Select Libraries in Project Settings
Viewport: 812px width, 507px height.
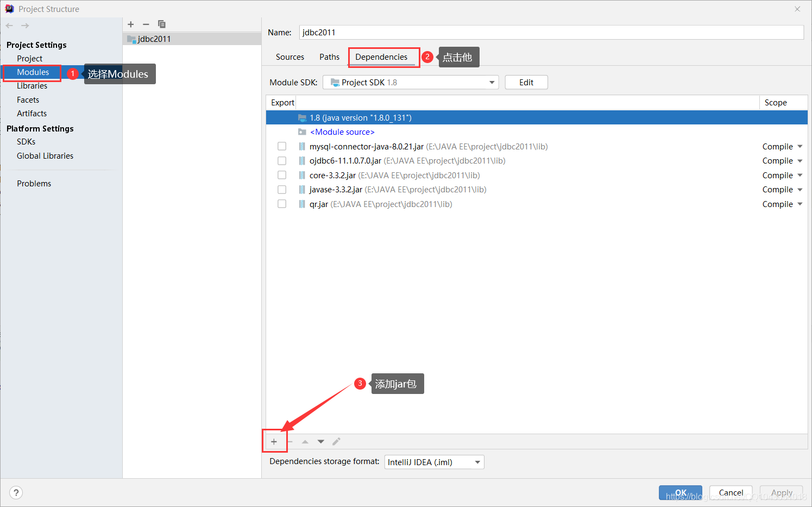(x=32, y=86)
